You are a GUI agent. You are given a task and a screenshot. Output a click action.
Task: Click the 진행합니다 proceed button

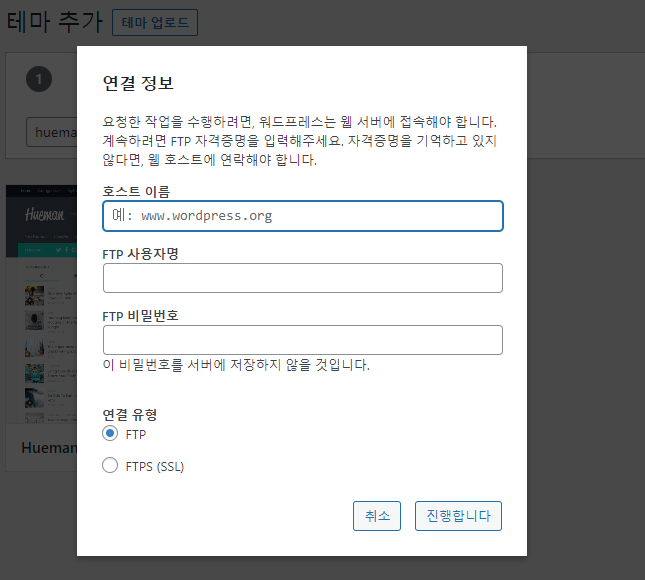[x=458, y=516]
